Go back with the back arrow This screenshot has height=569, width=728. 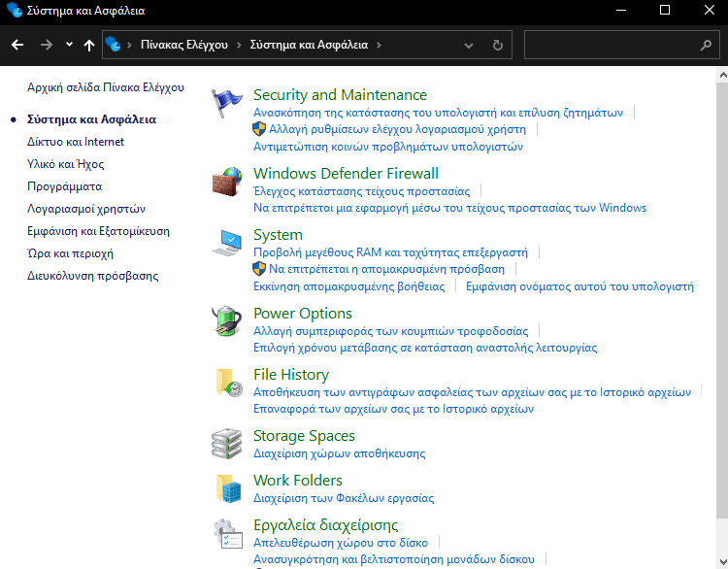(x=17, y=45)
